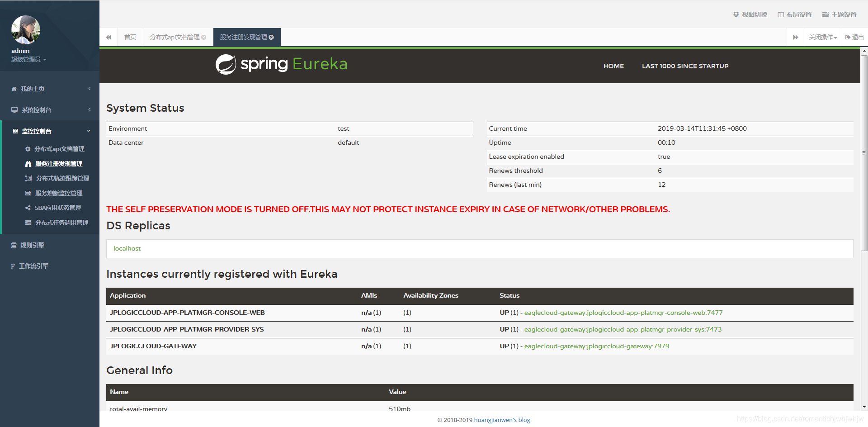Open SBA应用状态管理 in the sidebar

58,208
